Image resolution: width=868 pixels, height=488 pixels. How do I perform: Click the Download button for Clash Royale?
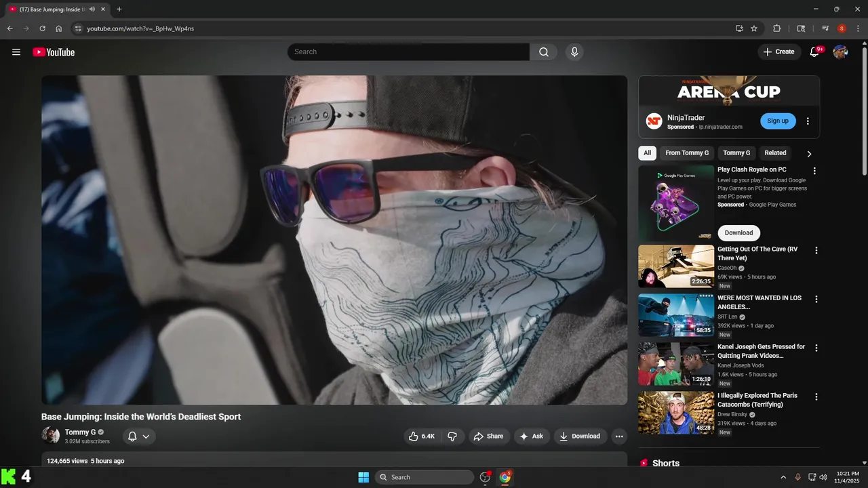(x=738, y=233)
